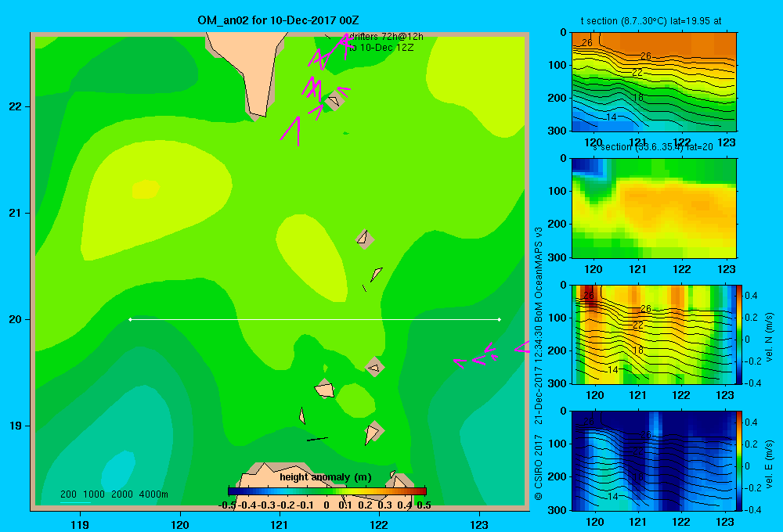Click latitude label 21 on main map

click(15, 213)
